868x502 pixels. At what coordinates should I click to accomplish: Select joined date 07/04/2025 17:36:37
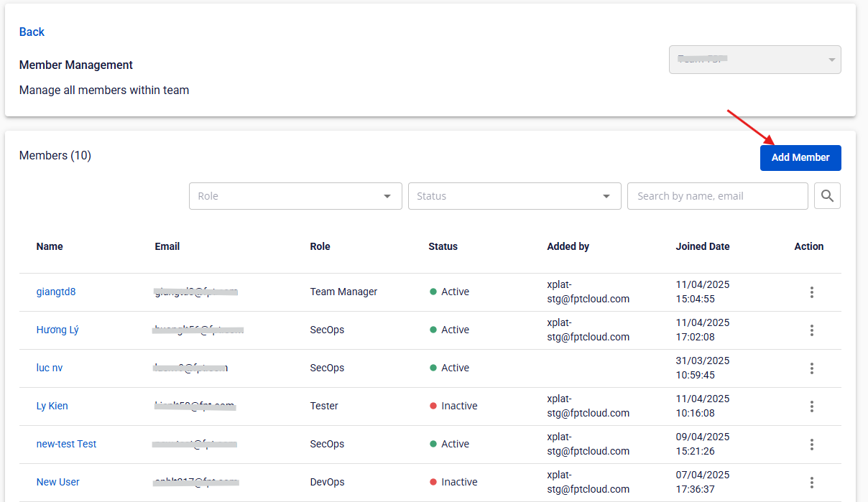click(703, 482)
